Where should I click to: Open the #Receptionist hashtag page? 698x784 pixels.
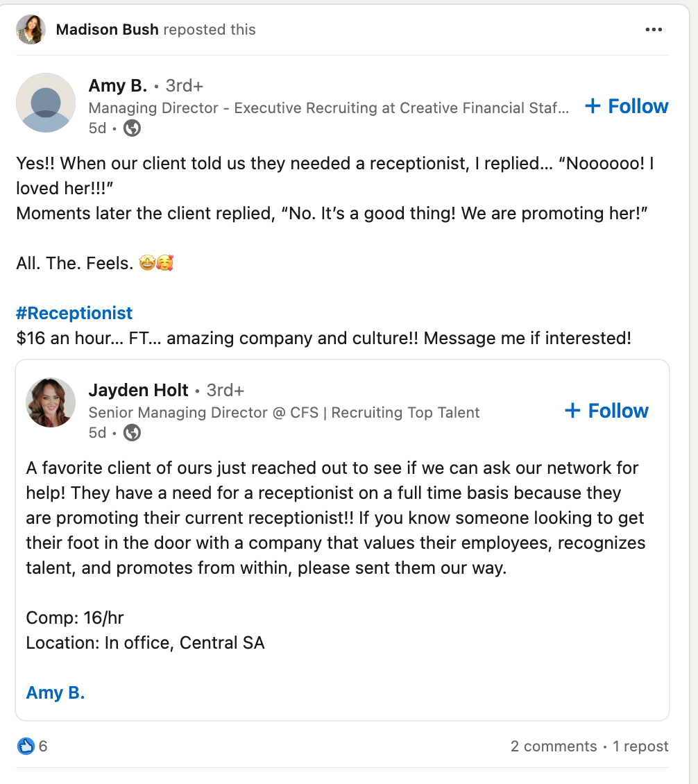(74, 313)
